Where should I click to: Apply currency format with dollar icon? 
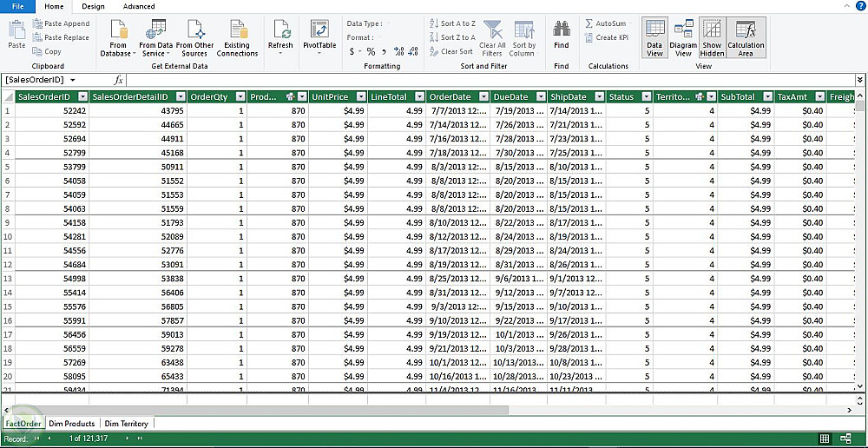pyautogui.click(x=352, y=51)
